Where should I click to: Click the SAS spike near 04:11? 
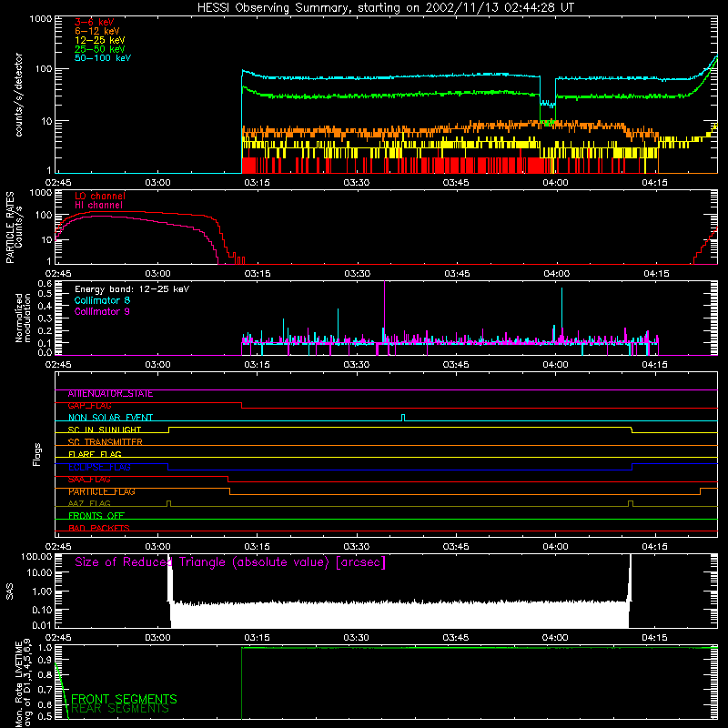630,578
